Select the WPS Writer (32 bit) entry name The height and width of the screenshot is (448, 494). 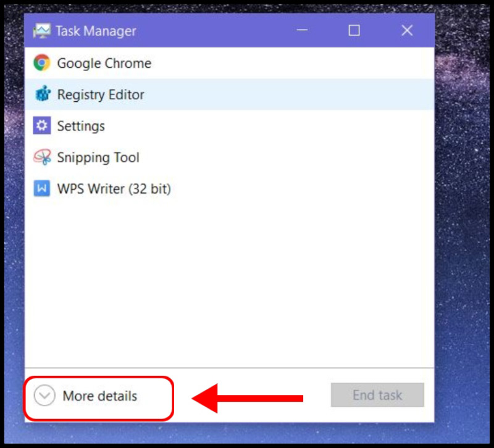114,189
